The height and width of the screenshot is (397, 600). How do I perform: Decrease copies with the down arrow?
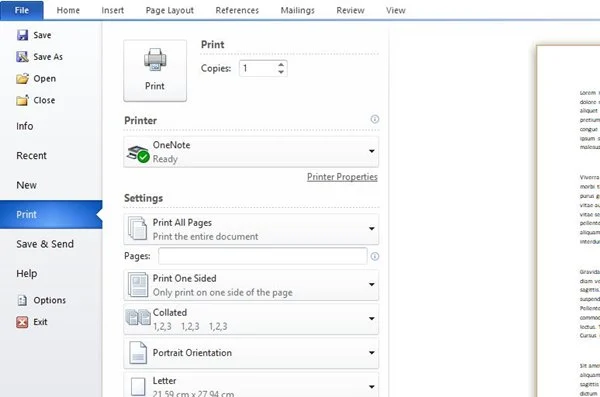281,72
